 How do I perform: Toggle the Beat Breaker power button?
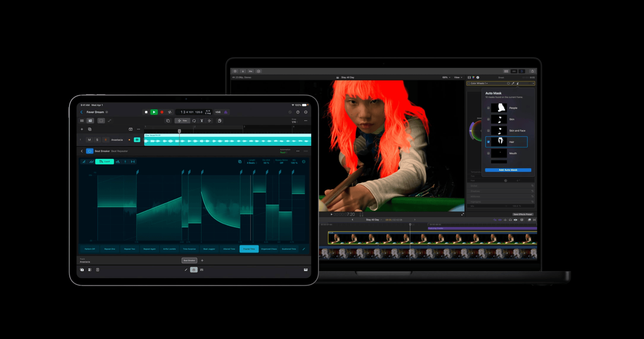click(89, 151)
